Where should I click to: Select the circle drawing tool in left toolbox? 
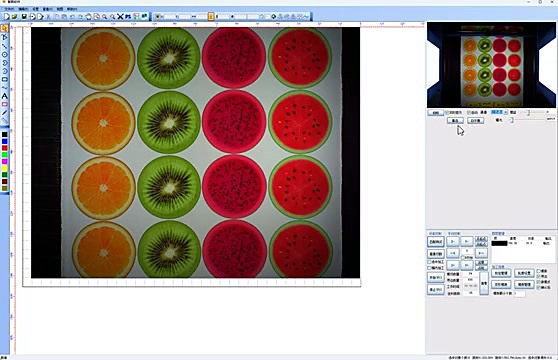(5, 54)
